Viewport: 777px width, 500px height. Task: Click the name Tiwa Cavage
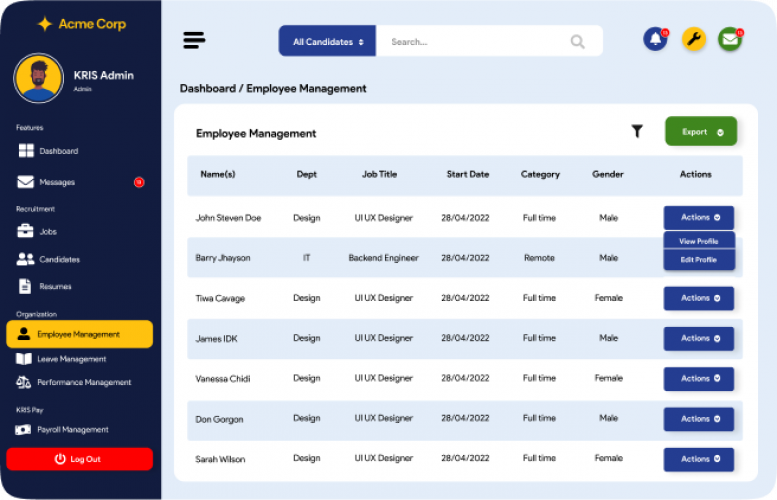coord(220,298)
